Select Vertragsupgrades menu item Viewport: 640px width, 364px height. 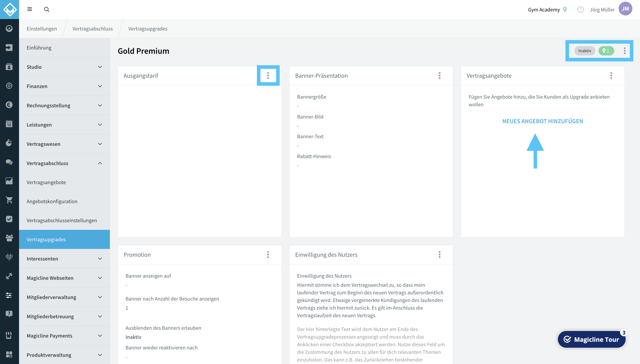pos(65,239)
